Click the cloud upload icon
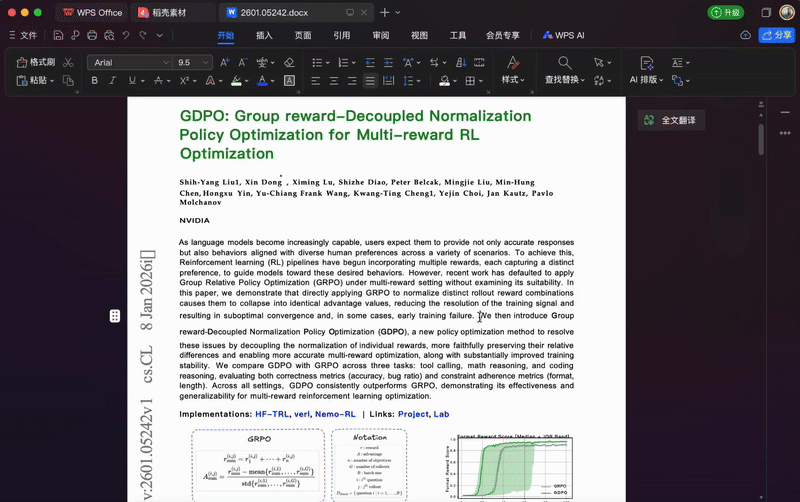This screenshot has height=502, width=800. pos(745,35)
